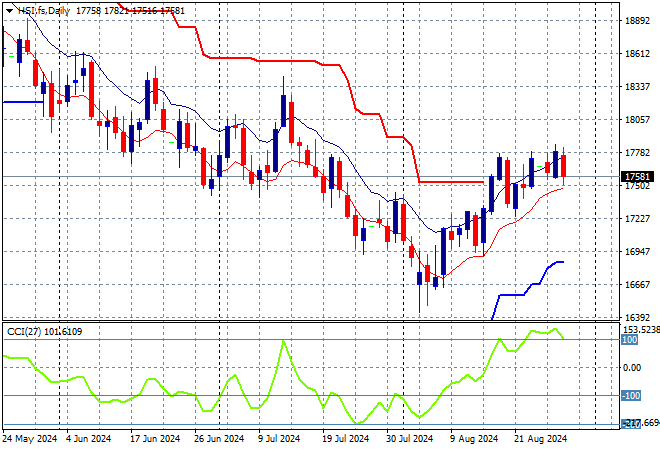Click the red flat resistance line near 17502
This screenshot has width=660, height=450.
click(x=452, y=182)
